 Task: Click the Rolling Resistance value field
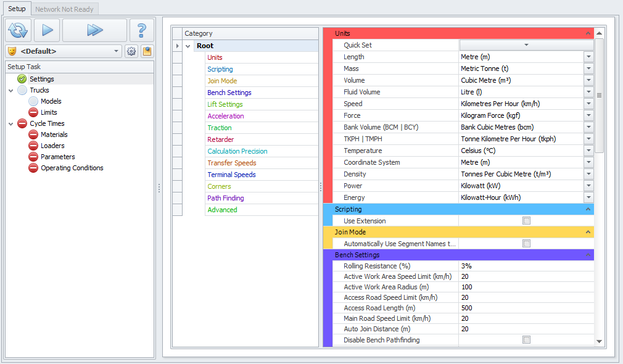524,266
